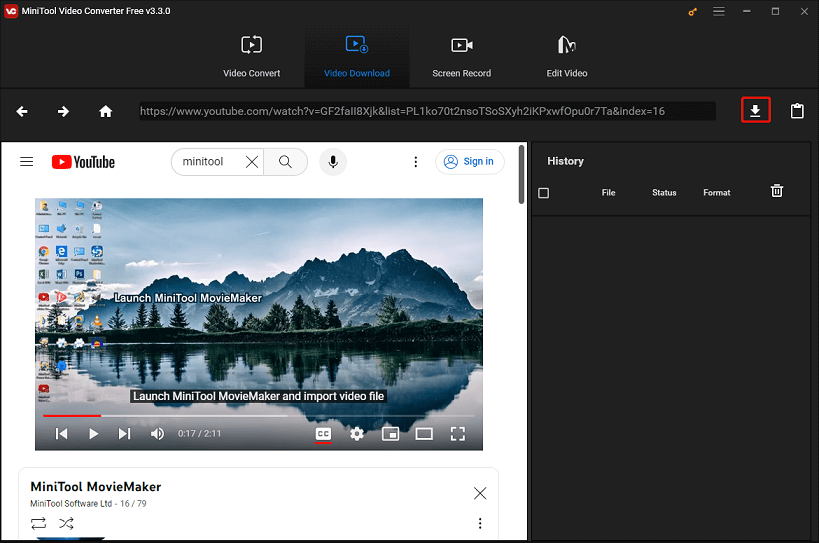Run the YouTube search
The width and height of the screenshot is (819, 543).
click(x=285, y=162)
